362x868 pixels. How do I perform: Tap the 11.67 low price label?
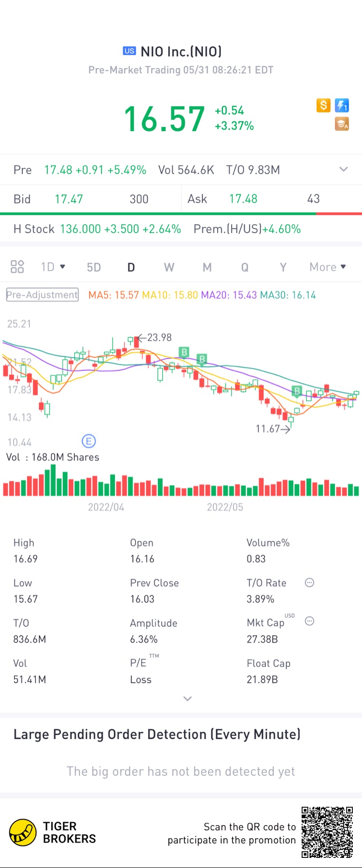268,428
